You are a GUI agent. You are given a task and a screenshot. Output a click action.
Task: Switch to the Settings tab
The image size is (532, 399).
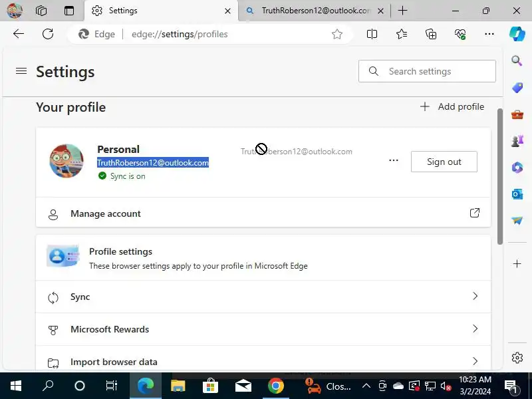click(161, 11)
